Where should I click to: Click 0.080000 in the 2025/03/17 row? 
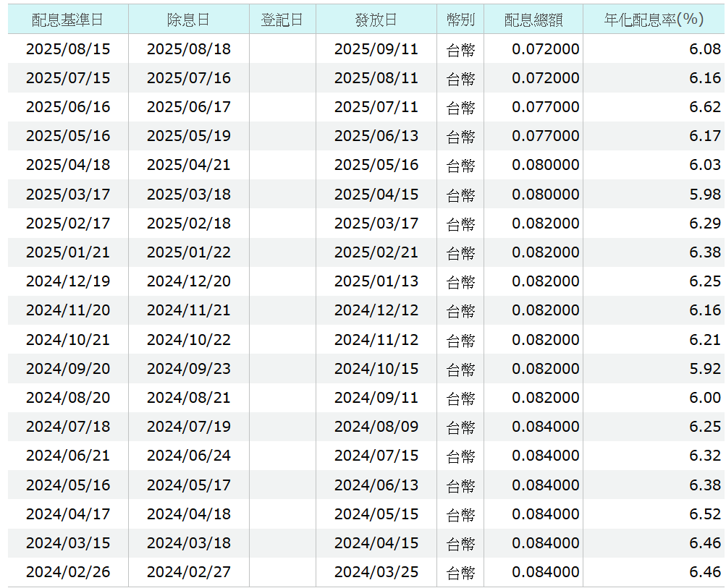[x=546, y=195]
